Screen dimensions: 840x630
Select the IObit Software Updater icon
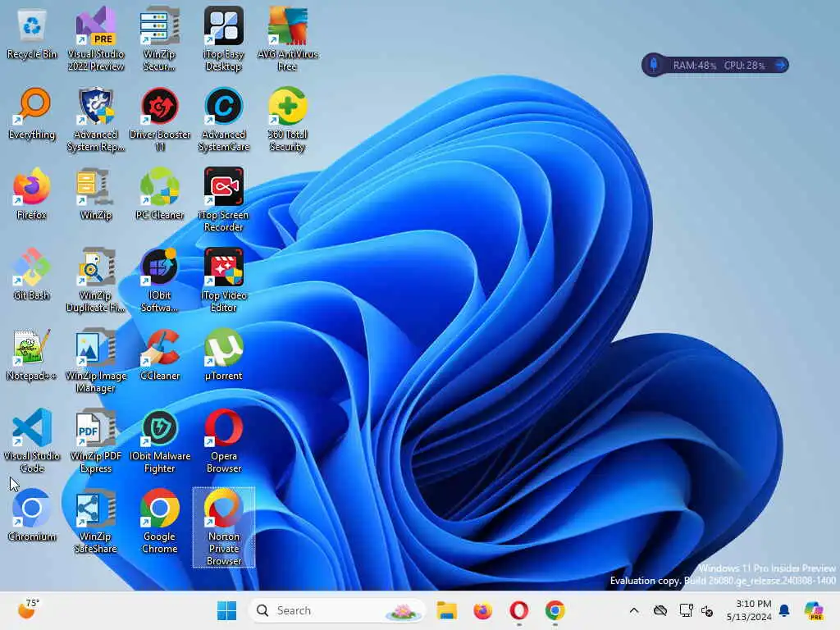coord(160,281)
